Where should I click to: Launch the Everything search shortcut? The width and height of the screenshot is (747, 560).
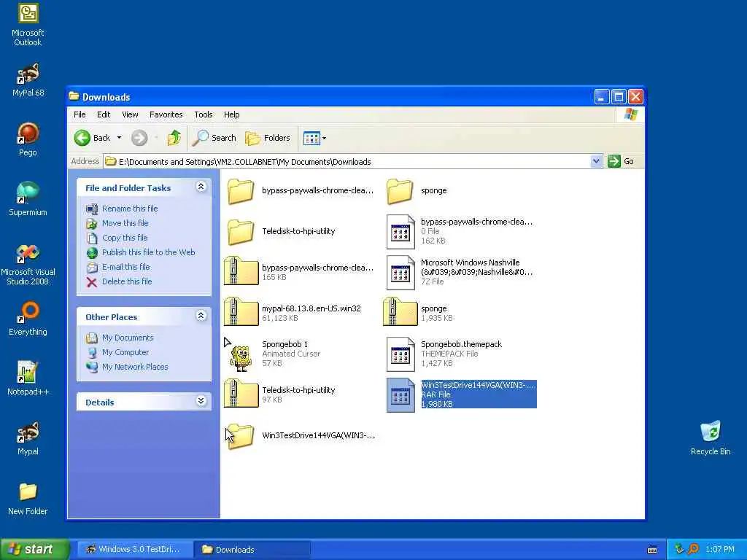click(28, 319)
